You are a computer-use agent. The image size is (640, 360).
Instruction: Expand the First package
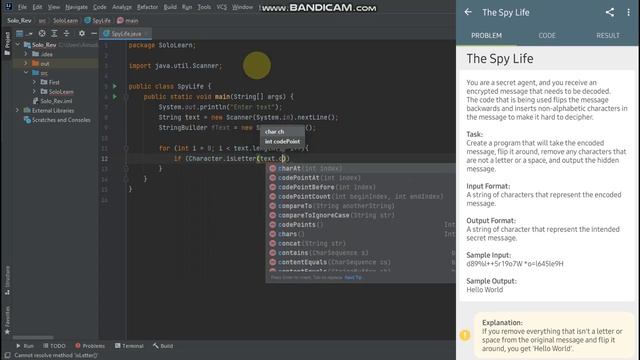tap(34, 82)
